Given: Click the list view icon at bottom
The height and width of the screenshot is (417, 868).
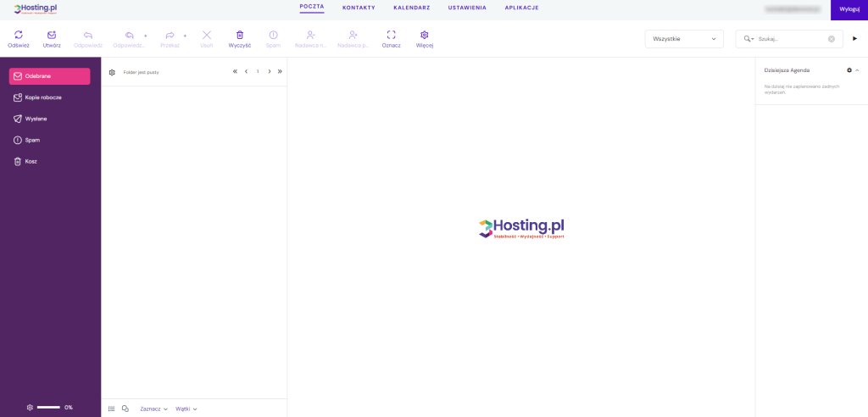Looking at the screenshot, I should 111,409.
